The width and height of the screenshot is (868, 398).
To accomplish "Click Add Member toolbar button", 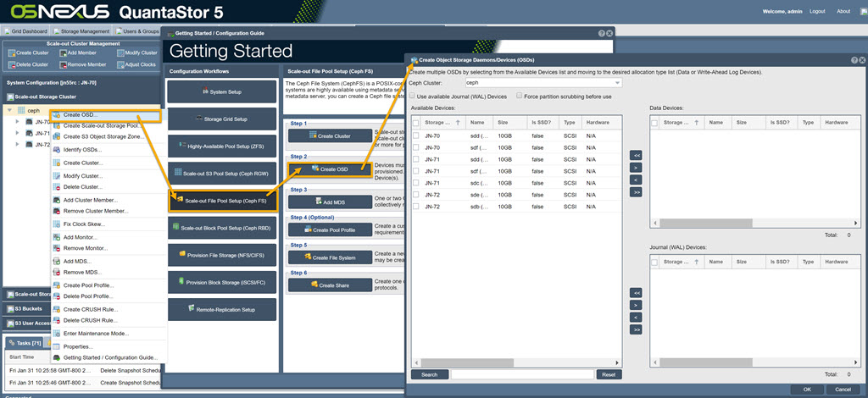I will pyautogui.click(x=77, y=53).
